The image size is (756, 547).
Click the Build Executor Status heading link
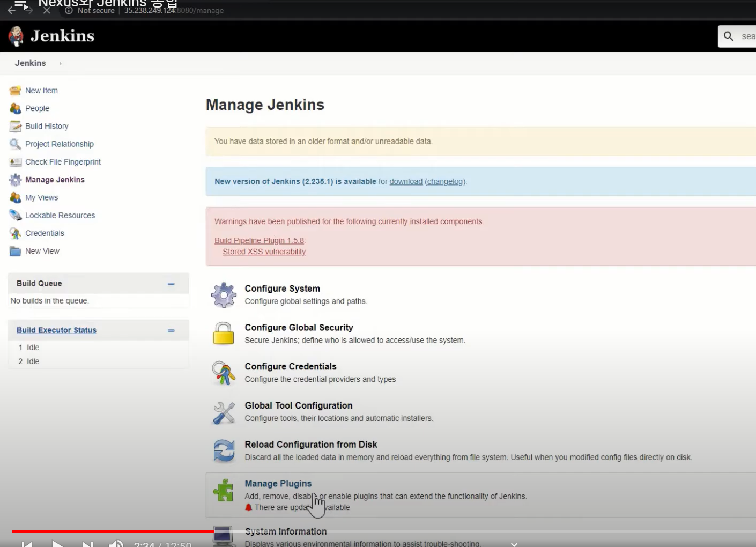click(x=56, y=330)
